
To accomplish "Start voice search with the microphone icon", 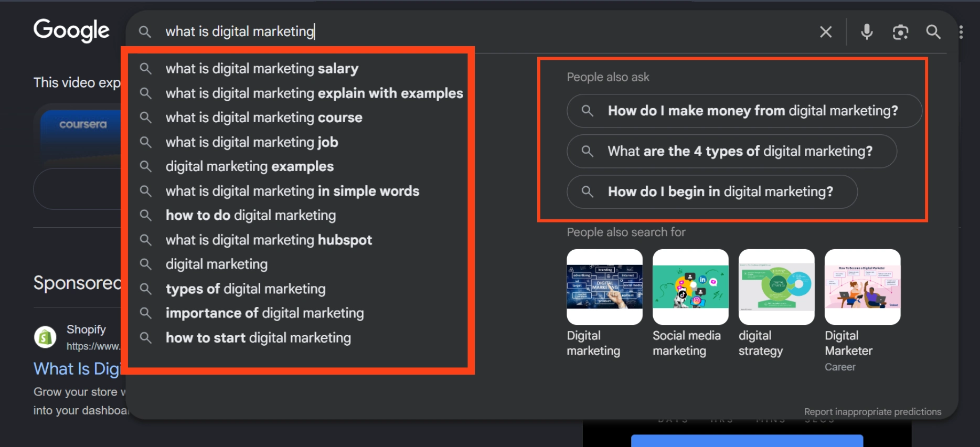I will point(867,32).
